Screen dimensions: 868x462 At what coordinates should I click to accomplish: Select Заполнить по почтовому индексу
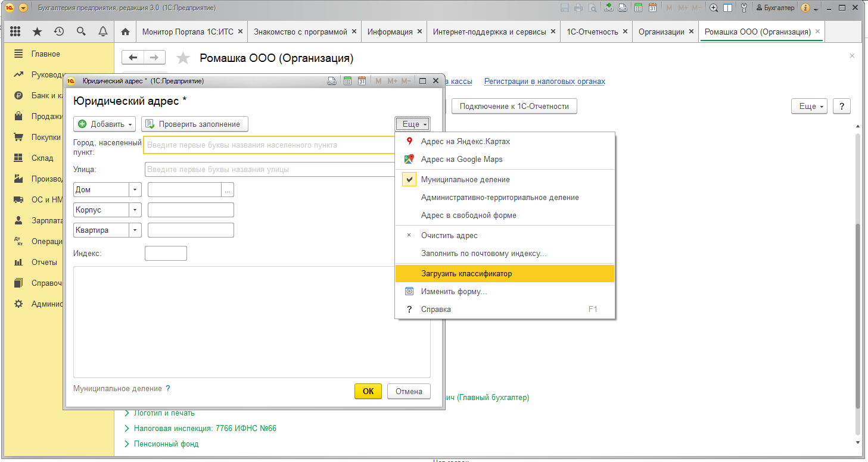point(505,253)
